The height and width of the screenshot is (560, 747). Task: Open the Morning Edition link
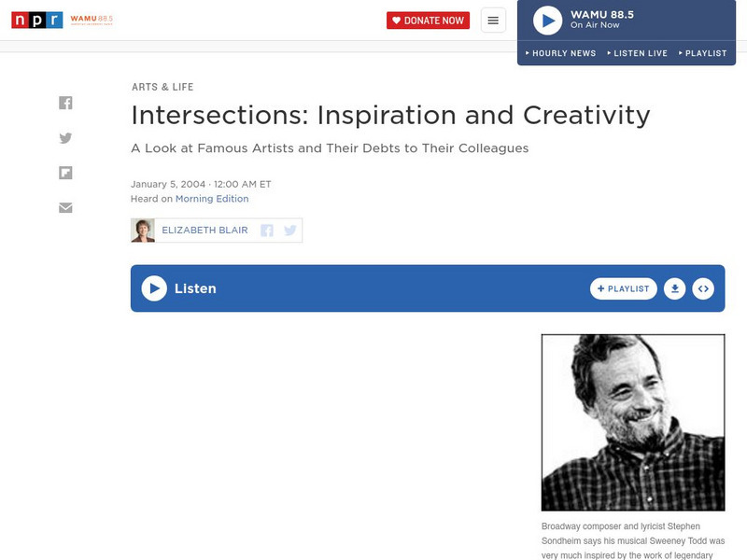click(213, 199)
